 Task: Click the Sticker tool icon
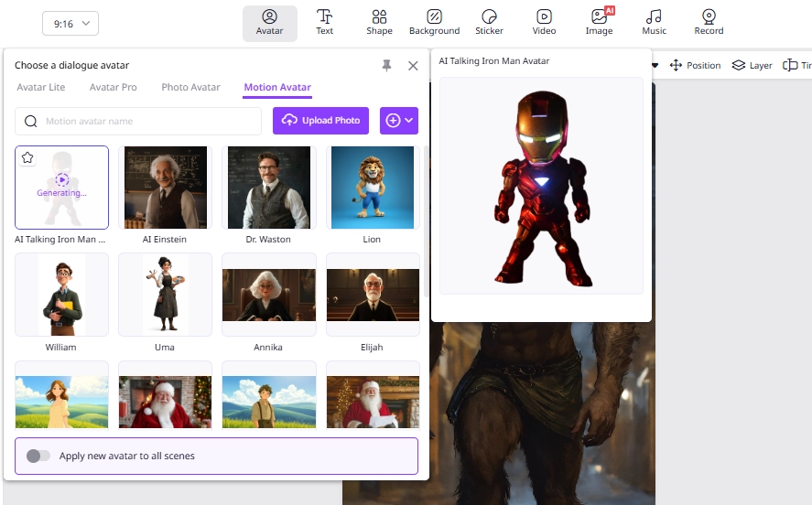(x=489, y=22)
